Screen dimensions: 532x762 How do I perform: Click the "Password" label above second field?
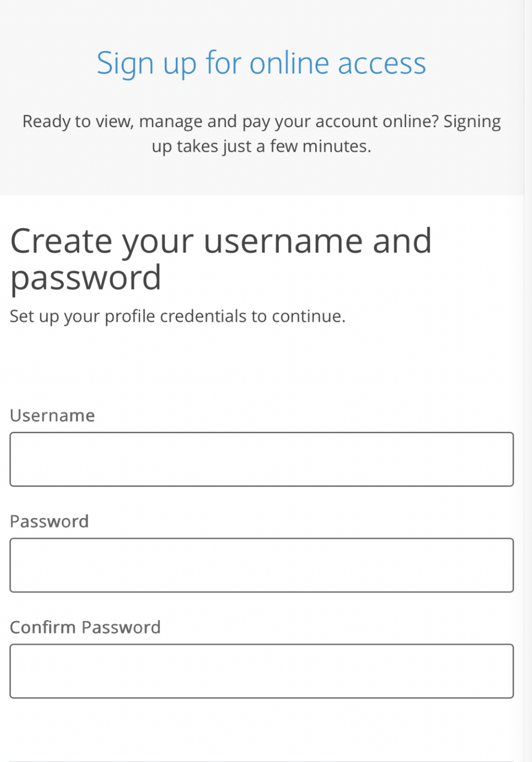tap(49, 521)
